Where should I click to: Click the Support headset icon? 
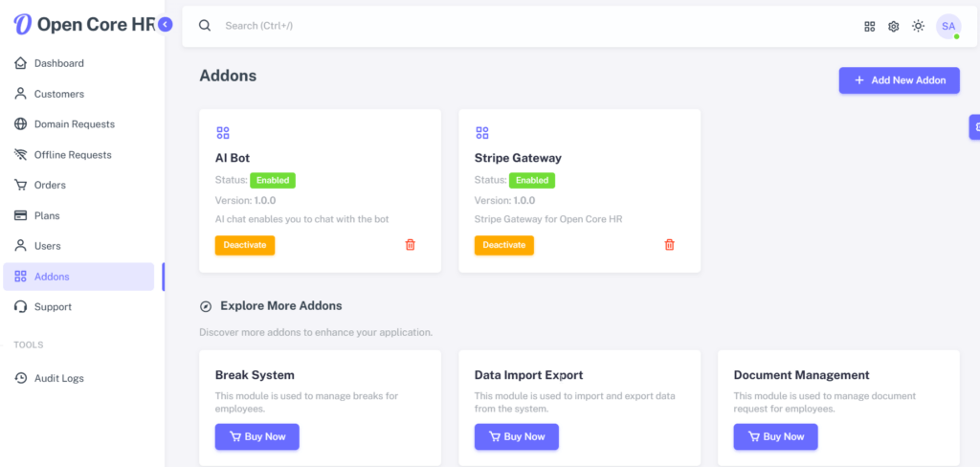pyautogui.click(x=21, y=307)
